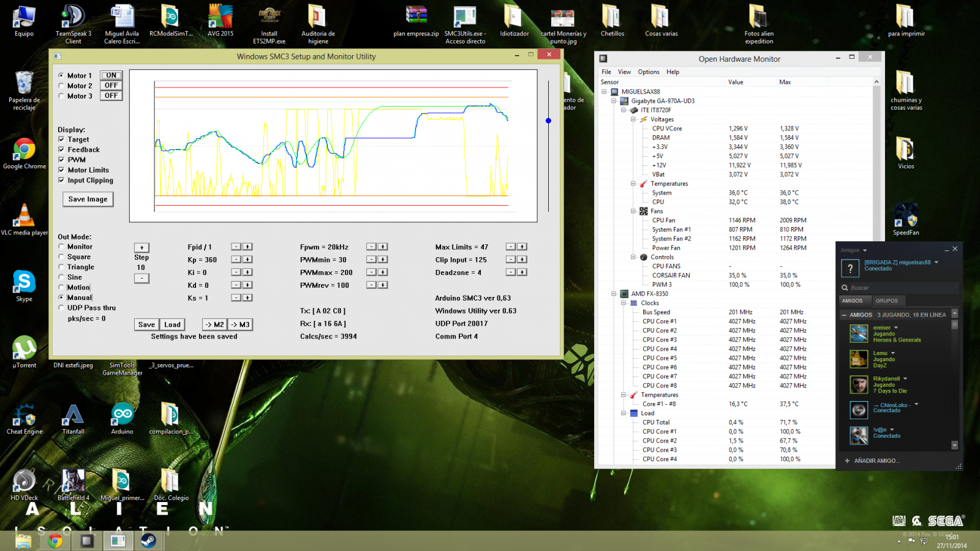Click the Save Image button
This screenshot has height=551, width=980.
point(88,199)
